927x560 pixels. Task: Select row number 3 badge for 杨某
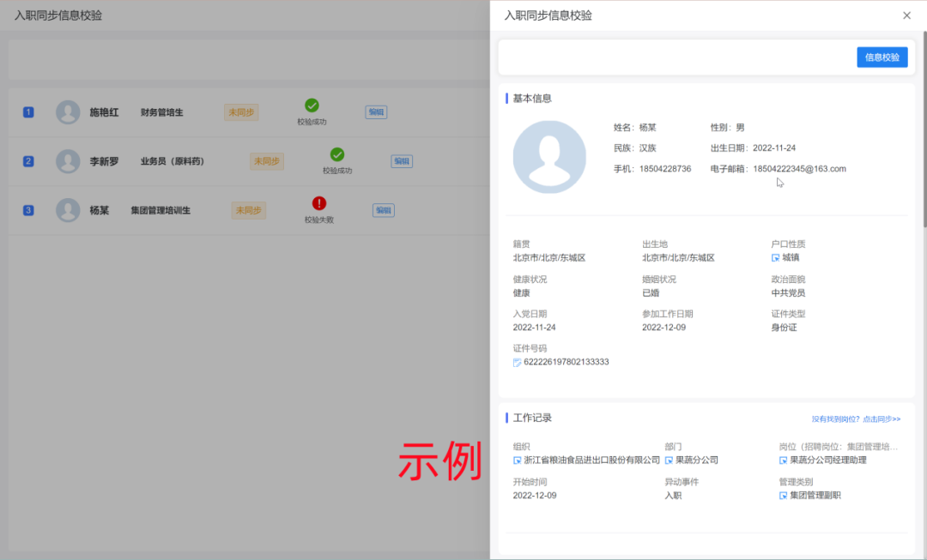pos(28,210)
